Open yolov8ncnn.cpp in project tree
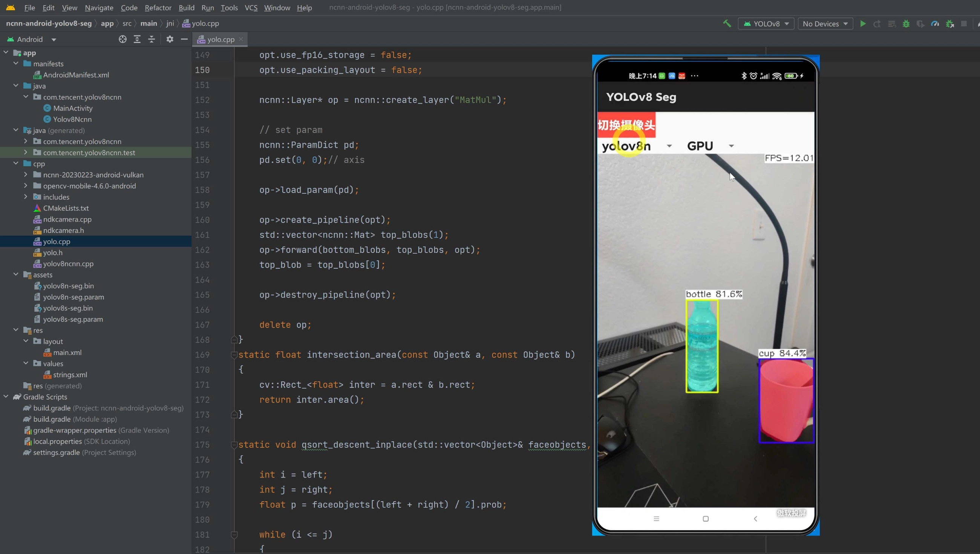This screenshot has height=554, width=980. click(x=68, y=263)
